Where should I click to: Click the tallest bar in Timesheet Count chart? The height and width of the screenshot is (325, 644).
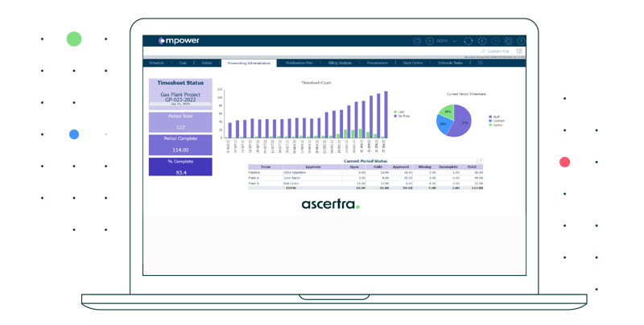[386, 114]
